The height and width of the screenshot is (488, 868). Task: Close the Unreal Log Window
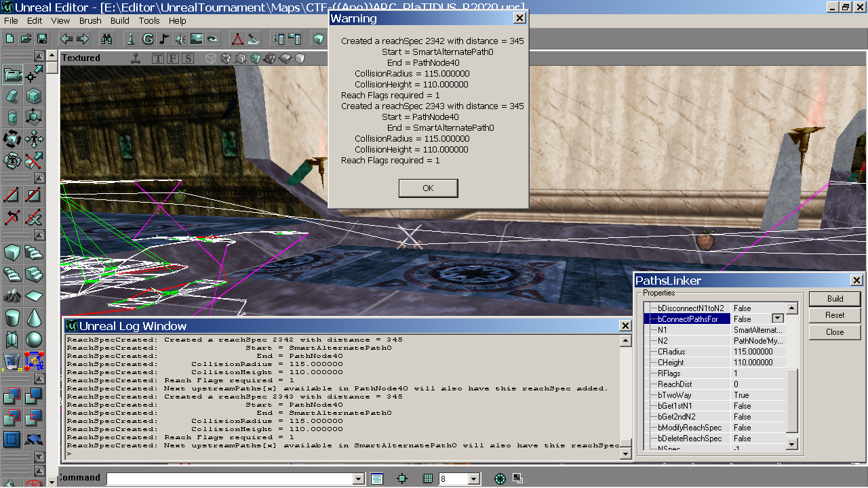626,326
